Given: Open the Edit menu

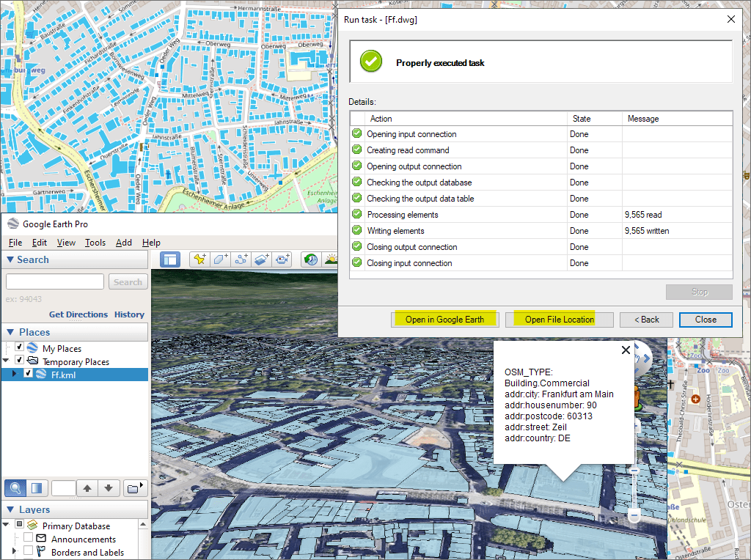Looking at the screenshot, I should 40,242.
